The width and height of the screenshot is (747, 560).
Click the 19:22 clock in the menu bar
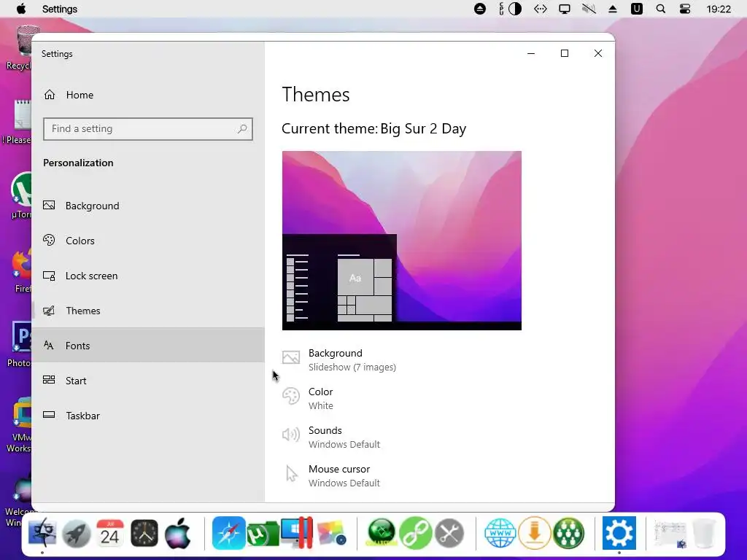point(719,9)
